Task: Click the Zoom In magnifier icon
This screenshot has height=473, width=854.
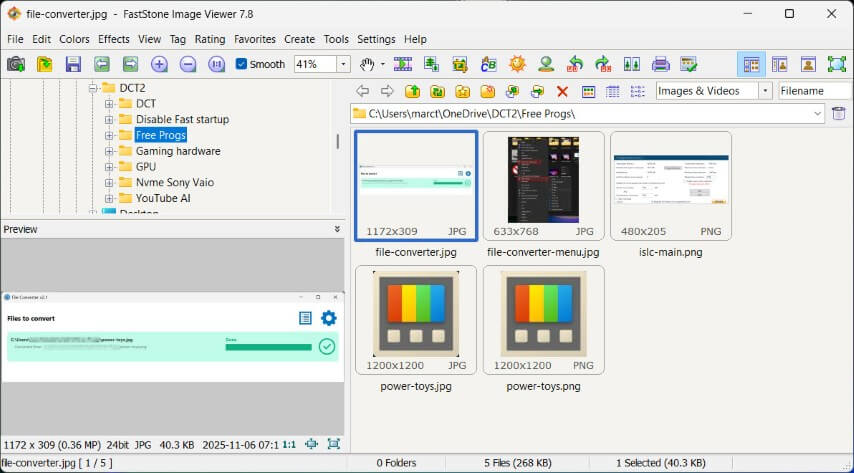Action: click(159, 64)
